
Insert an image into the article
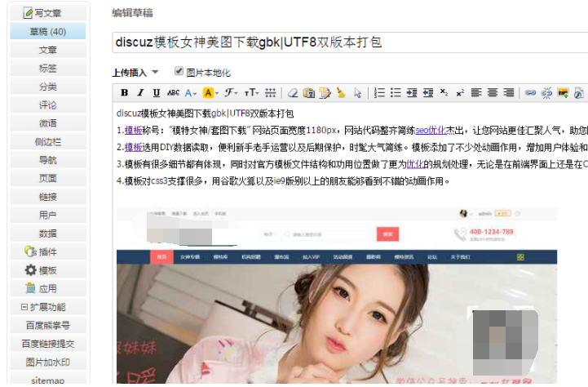pos(563,93)
